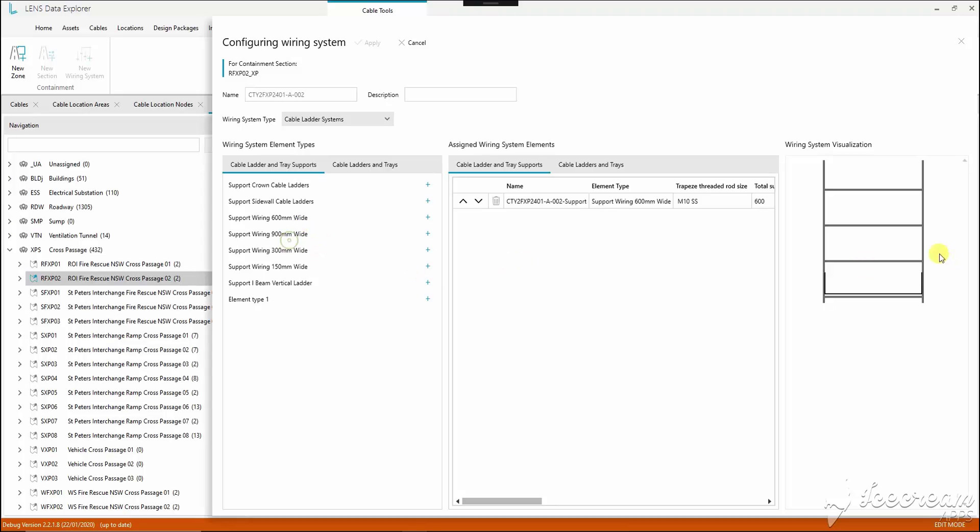Expand the Ventilation Tunnel node
The image size is (980, 532).
(10, 236)
